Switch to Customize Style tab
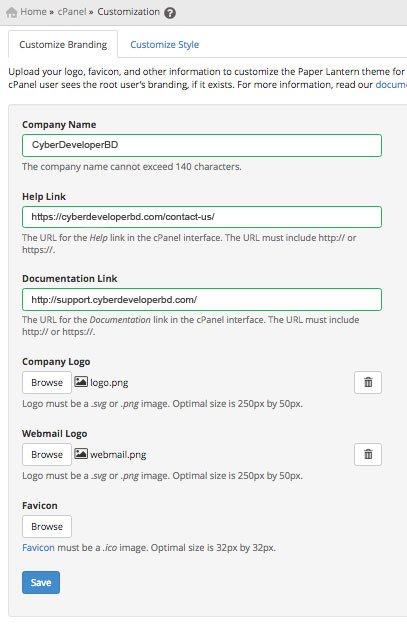This screenshot has height=627, width=407. 164,44
